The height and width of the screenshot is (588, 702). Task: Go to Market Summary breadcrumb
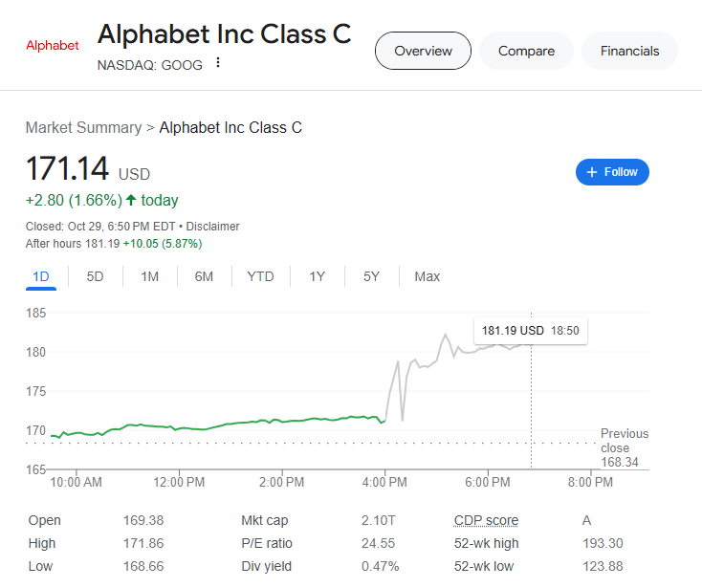[x=83, y=127]
